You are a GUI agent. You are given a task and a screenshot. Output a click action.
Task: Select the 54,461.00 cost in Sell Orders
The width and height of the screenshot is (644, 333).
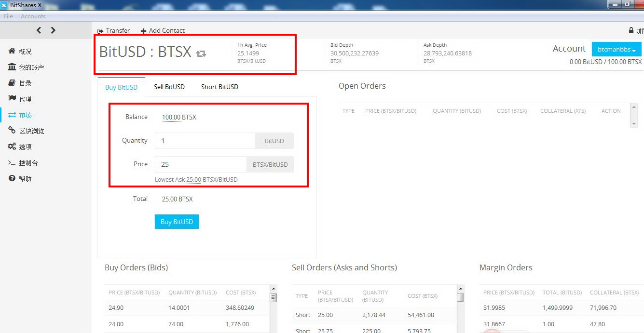pos(421,315)
